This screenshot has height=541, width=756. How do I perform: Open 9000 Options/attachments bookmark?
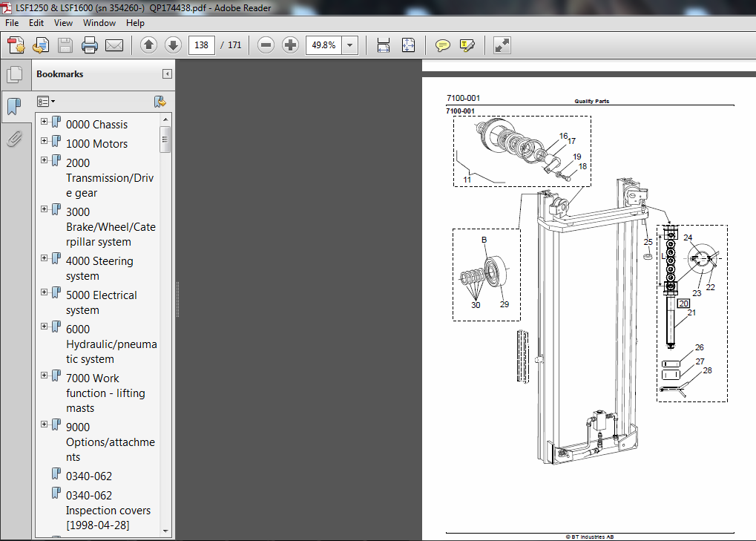click(111, 442)
